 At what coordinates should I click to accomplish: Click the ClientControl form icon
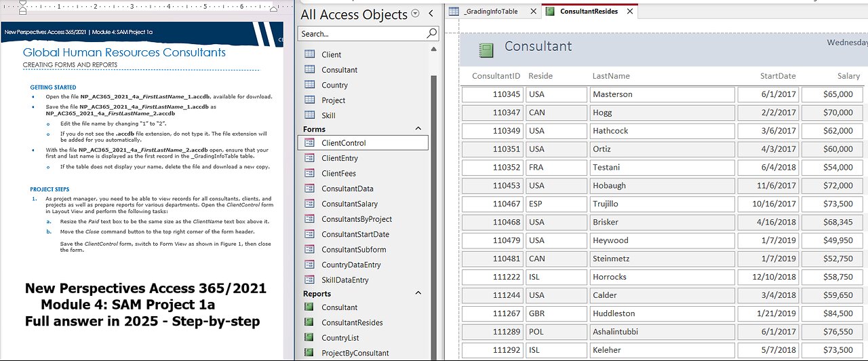pyautogui.click(x=309, y=142)
